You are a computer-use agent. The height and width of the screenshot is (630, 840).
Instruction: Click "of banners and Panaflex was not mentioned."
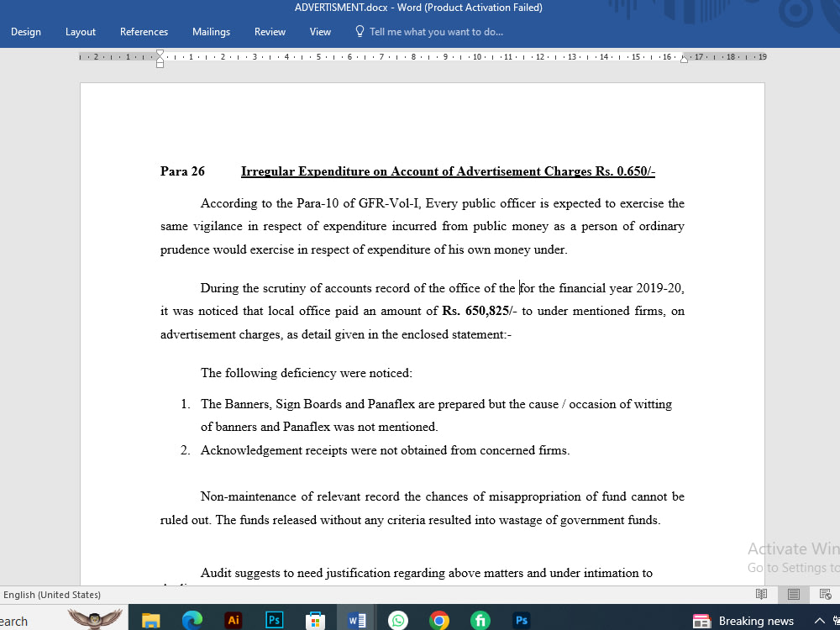click(319, 427)
